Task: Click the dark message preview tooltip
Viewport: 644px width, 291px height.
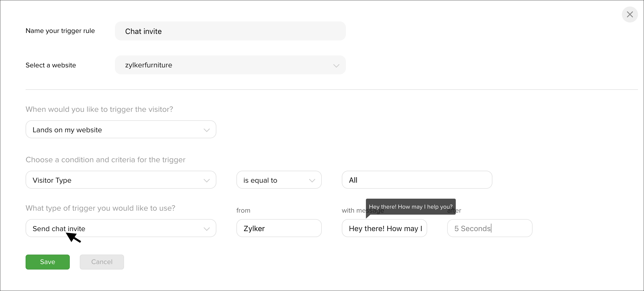Action: (411, 207)
